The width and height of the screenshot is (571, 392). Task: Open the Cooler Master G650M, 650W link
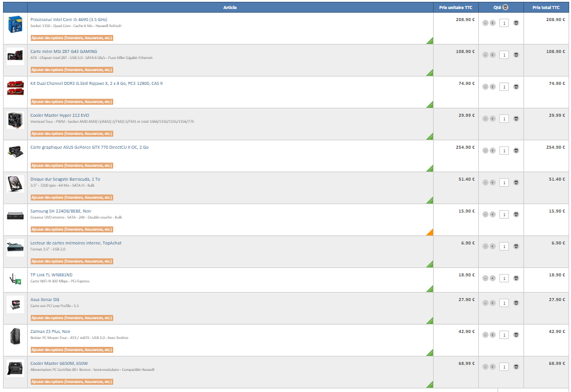pyautogui.click(x=59, y=364)
